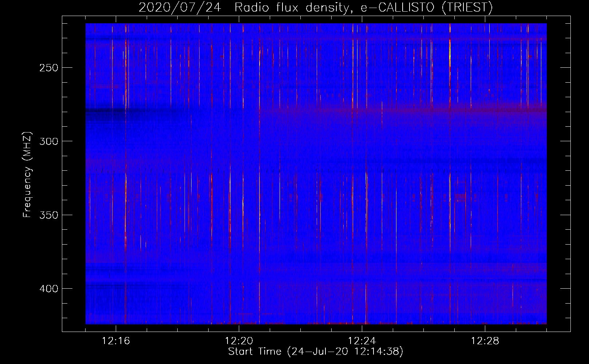
Task: Click the plot title '2020/07/24 Radio flux density'
Action: pyautogui.click(x=245, y=8)
